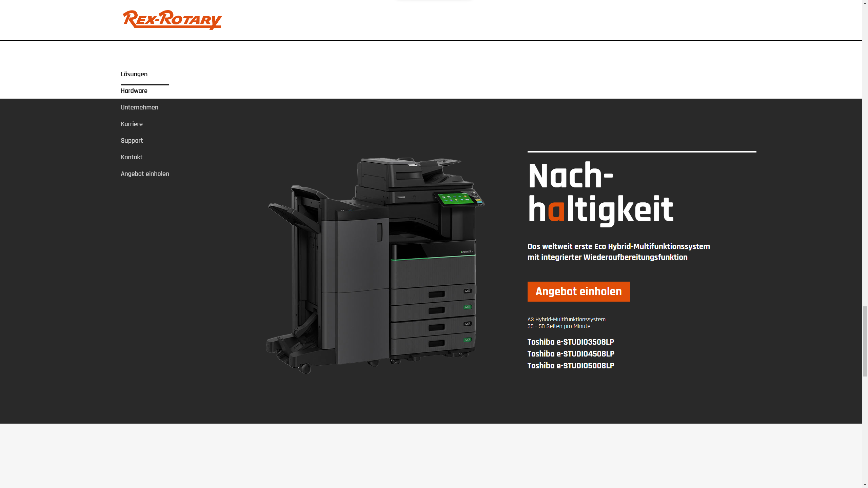868x488 pixels.
Task: Open the Toshiba e-STUDIO3508LP link
Action: (571, 342)
